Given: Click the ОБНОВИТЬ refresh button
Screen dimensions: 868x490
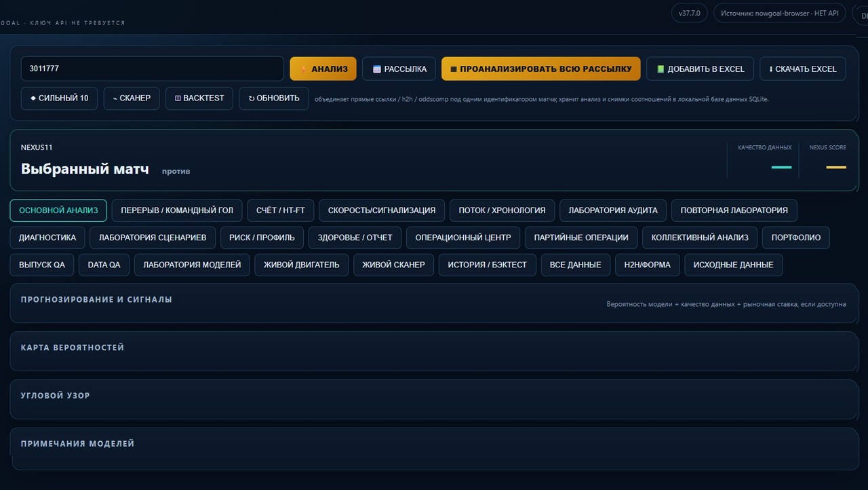Looking at the screenshot, I should 274,98.
